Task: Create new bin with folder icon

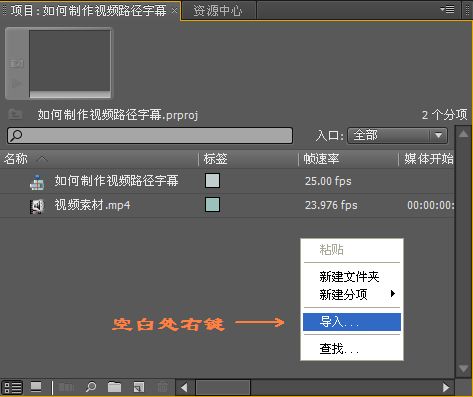Action: point(114,387)
